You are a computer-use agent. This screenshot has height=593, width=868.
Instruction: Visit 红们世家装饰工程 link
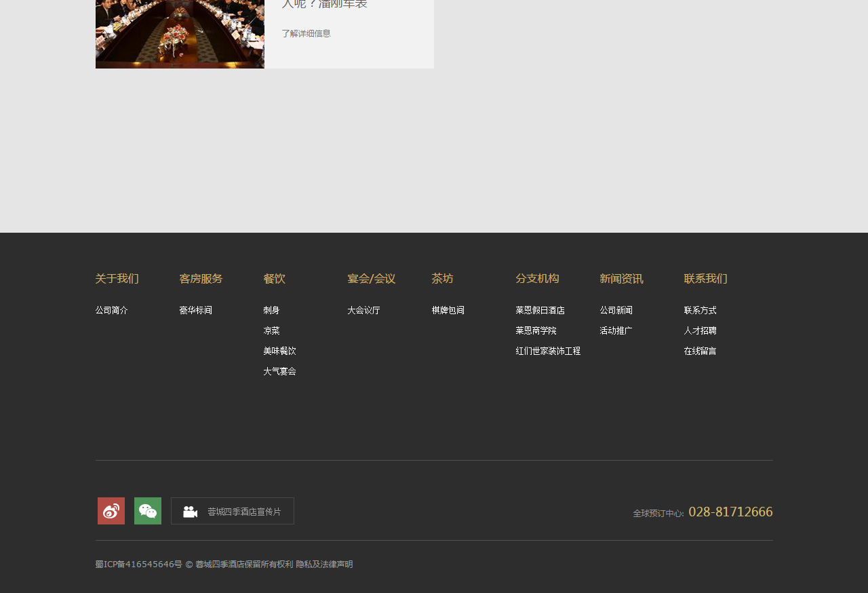548,351
